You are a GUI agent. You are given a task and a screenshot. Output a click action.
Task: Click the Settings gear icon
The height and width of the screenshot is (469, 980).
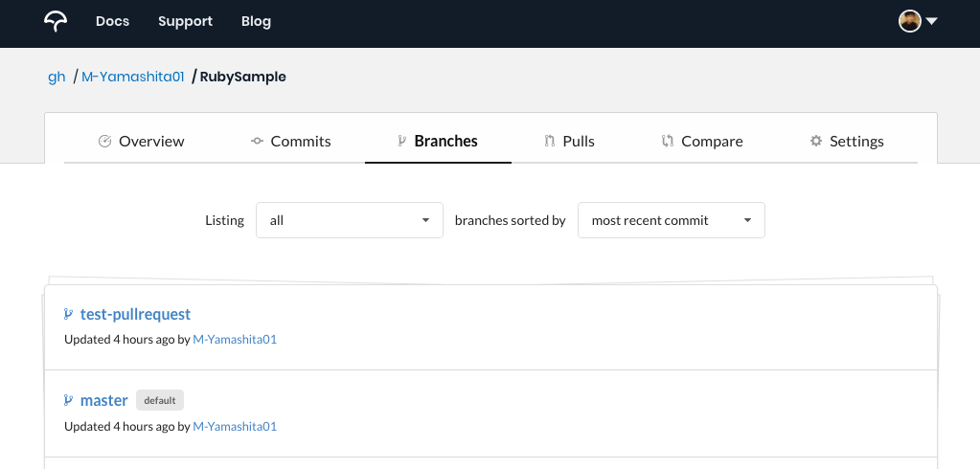pyautogui.click(x=815, y=141)
